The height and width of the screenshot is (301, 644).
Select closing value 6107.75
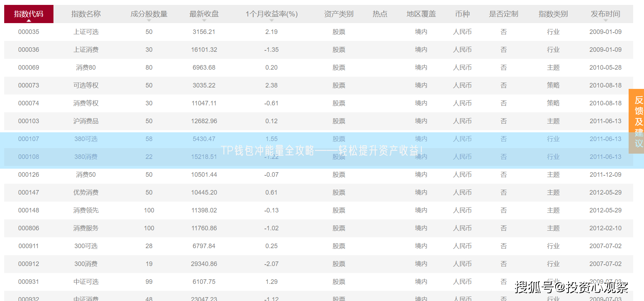pyautogui.click(x=204, y=282)
